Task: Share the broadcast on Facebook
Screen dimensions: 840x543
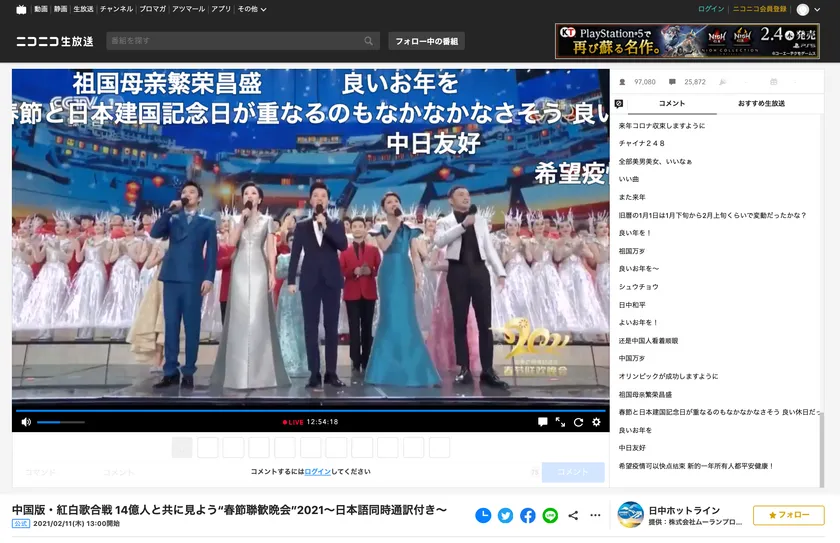Action: [527, 515]
